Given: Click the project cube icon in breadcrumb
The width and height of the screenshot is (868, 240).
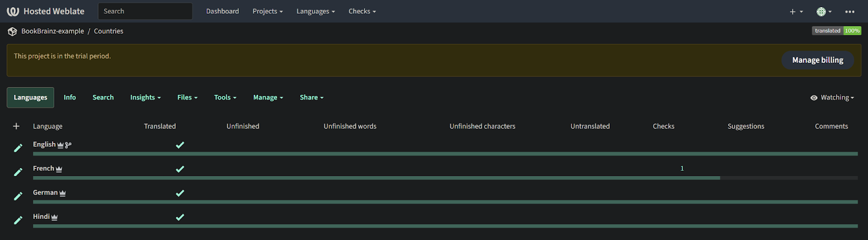Looking at the screenshot, I should pos(12,31).
